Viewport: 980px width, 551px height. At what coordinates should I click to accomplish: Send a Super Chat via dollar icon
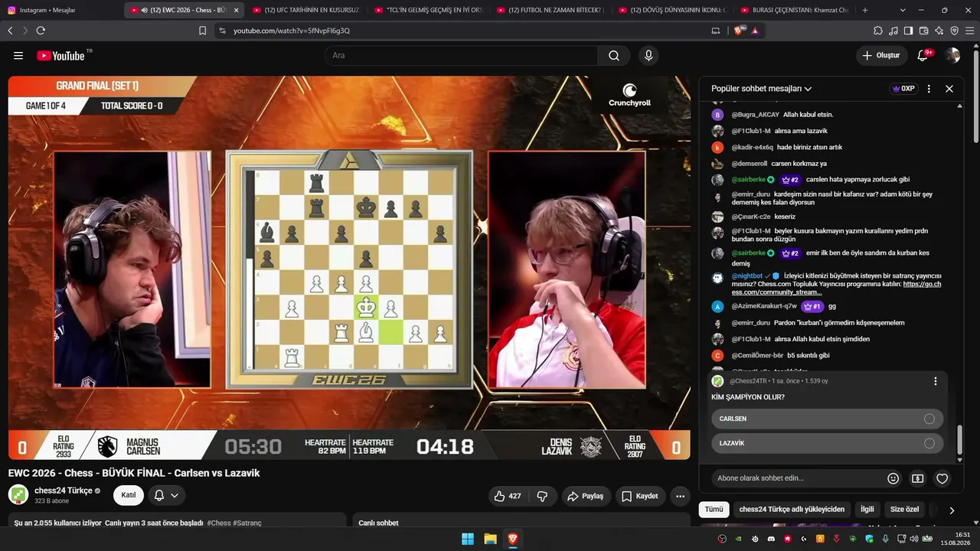tap(917, 478)
